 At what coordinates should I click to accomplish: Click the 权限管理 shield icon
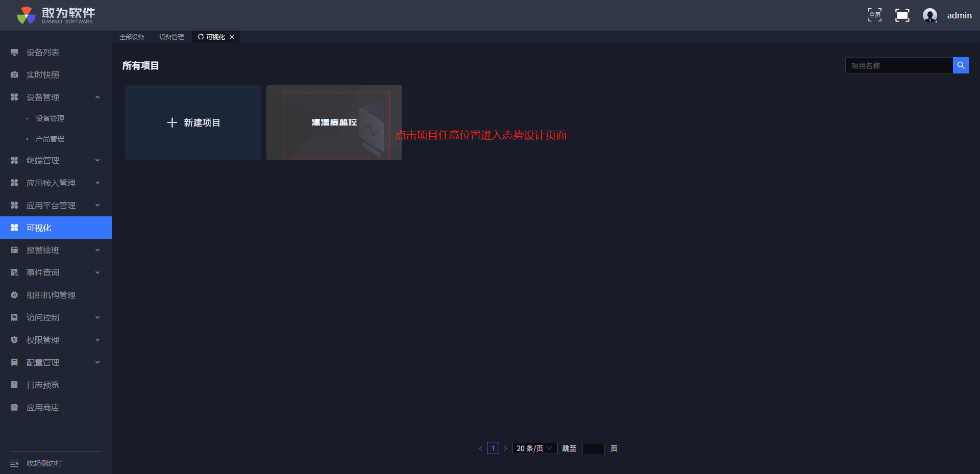click(x=14, y=340)
